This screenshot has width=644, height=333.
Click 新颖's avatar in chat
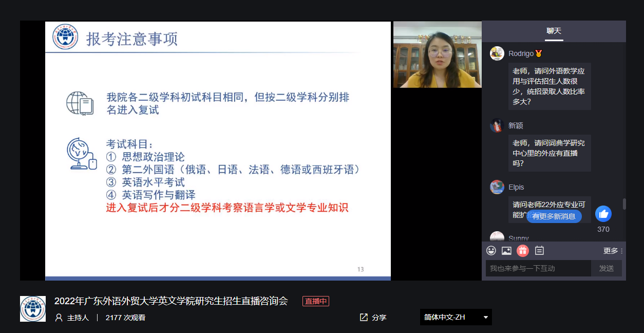pyautogui.click(x=497, y=125)
